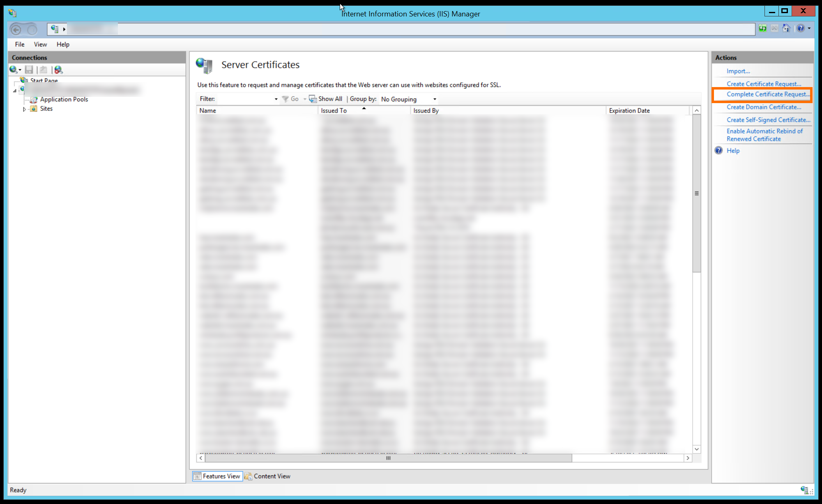This screenshot has width=822, height=504.
Task: Click horizontal scrollbar left arrow
Action: pos(201,458)
